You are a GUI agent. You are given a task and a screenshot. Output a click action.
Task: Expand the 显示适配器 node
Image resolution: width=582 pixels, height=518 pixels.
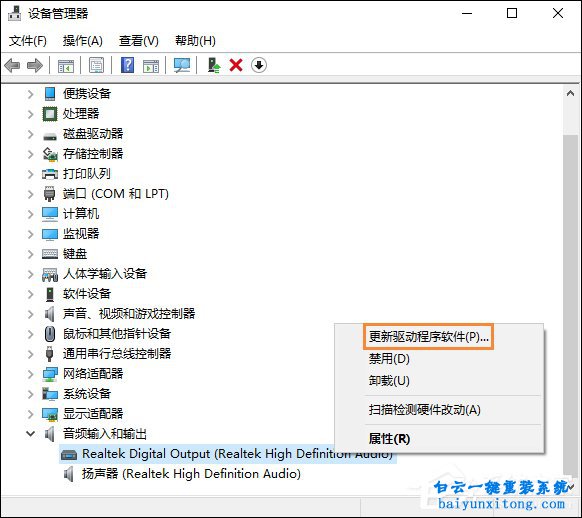30,414
